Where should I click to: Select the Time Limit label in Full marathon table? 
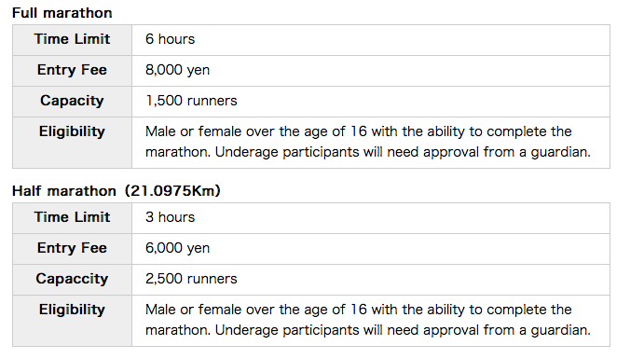72,39
